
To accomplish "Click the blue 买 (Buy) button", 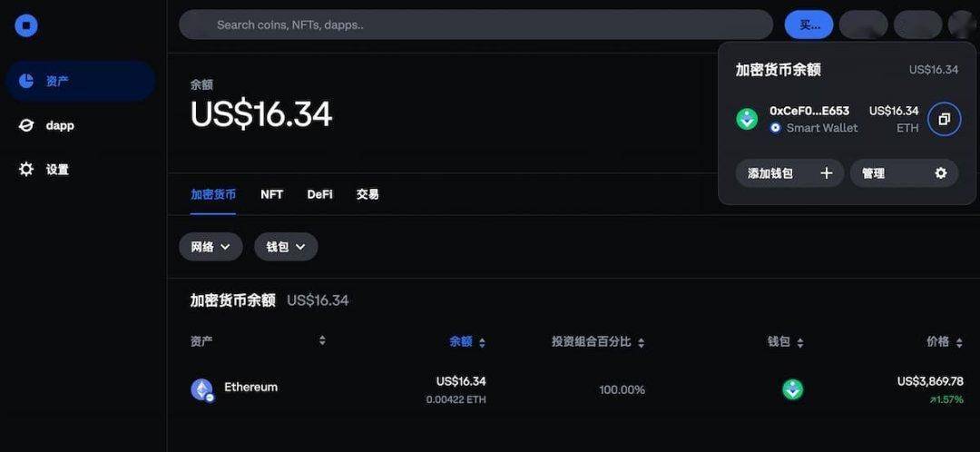I will pos(808,25).
